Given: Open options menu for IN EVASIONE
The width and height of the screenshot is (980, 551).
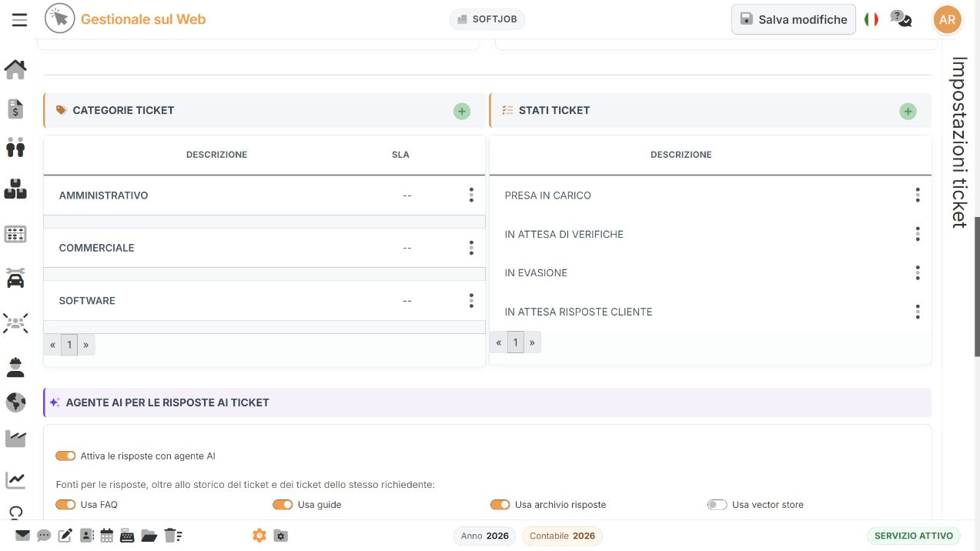Looking at the screenshot, I should coord(918,272).
